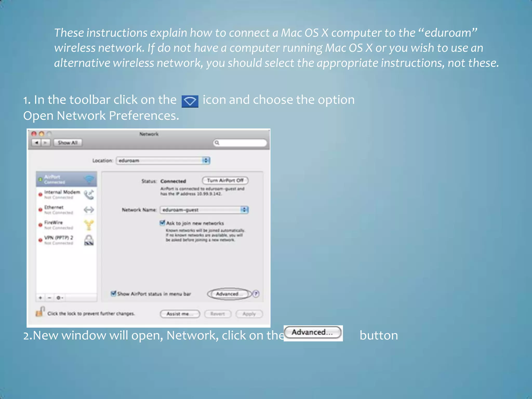
Task: Open the Network Name eduroam-guest dropdown
Action: 204,210
